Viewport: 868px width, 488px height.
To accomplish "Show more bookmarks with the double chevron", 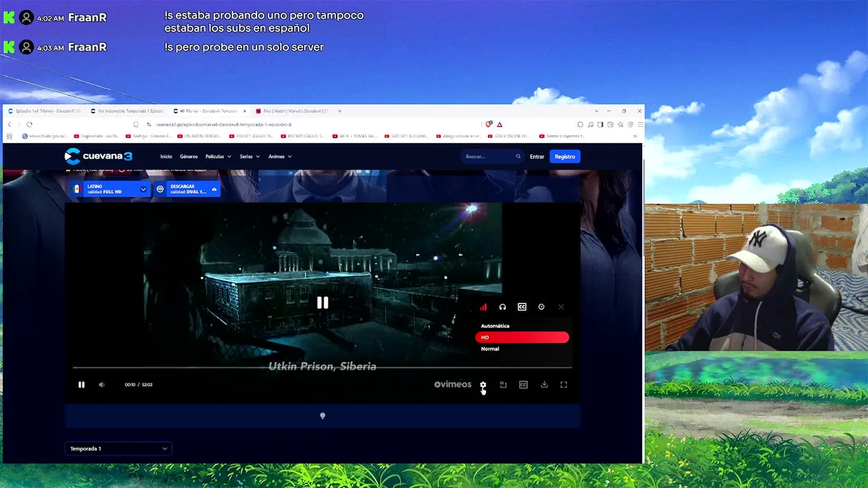I will (635, 136).
